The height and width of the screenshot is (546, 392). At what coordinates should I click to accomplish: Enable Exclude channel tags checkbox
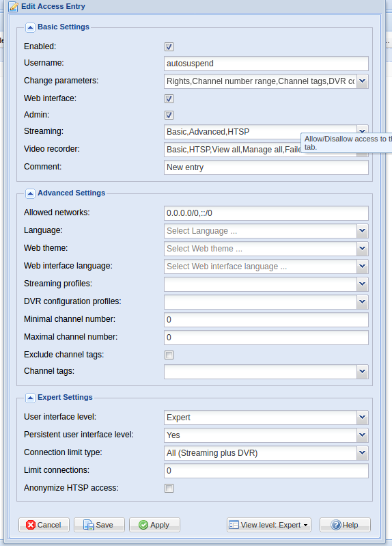point(169,355)
